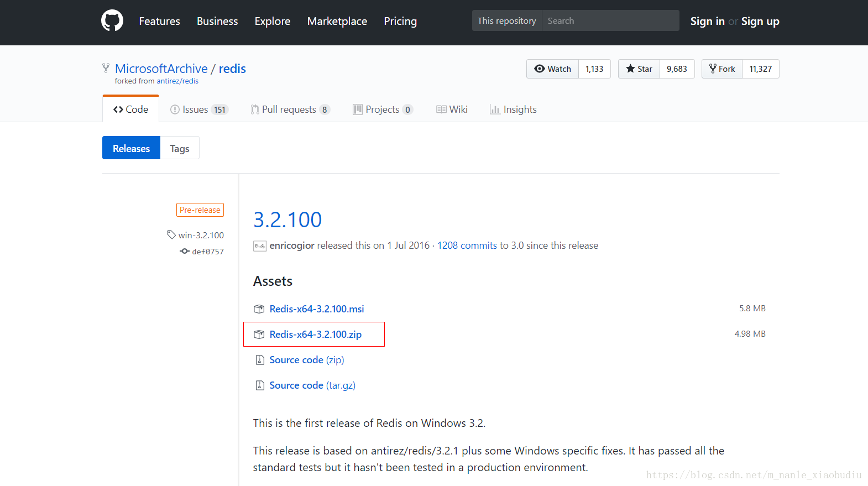868x486 pixels.
Task: Click the Watch button
Action: pyautogui.click(x=552, y=69)
